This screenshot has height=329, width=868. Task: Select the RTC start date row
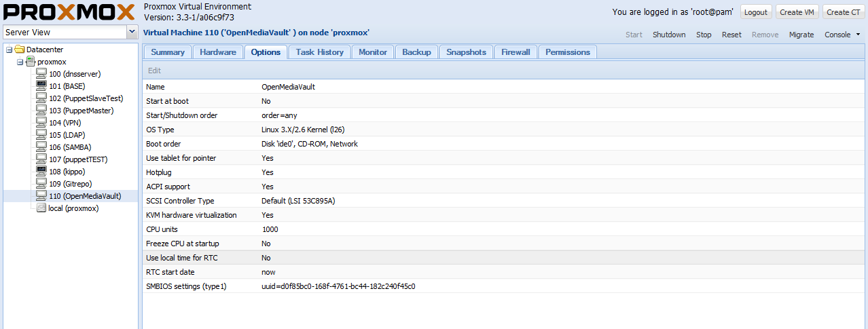tap(505, 272)
